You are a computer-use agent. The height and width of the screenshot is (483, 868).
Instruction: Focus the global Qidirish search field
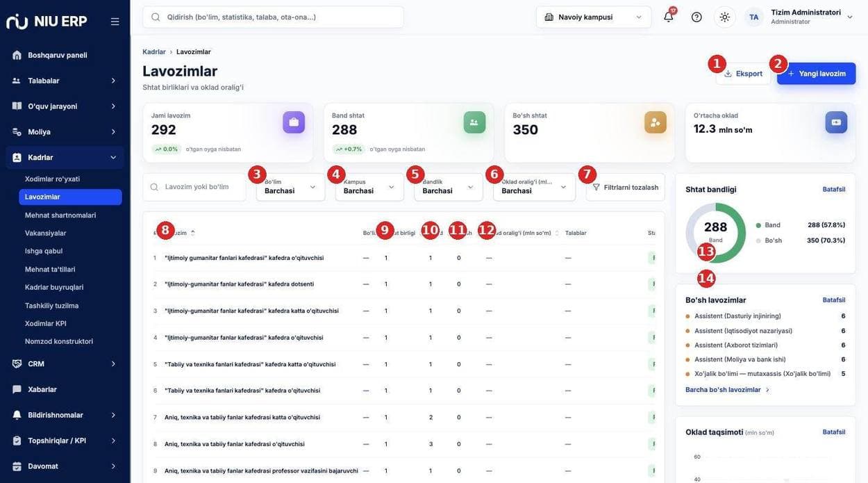[273, 17]
